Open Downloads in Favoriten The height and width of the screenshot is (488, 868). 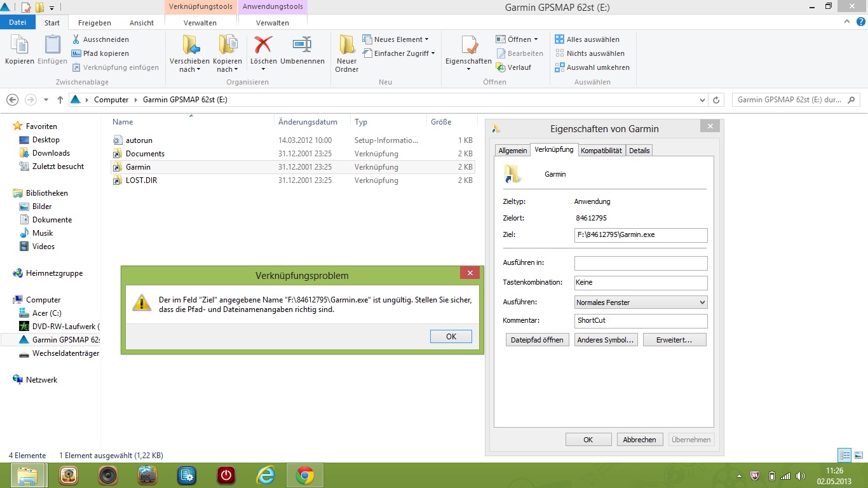click(x=51, y=153)
